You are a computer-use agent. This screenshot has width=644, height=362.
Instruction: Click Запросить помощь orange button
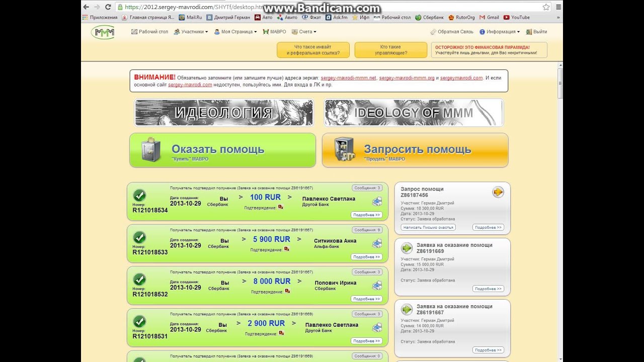click(415, 150)
